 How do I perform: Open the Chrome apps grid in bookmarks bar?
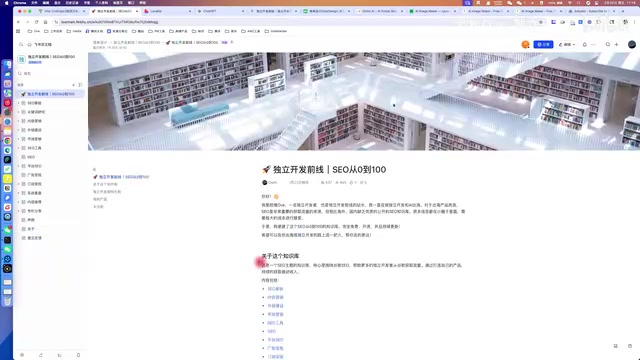18,31
